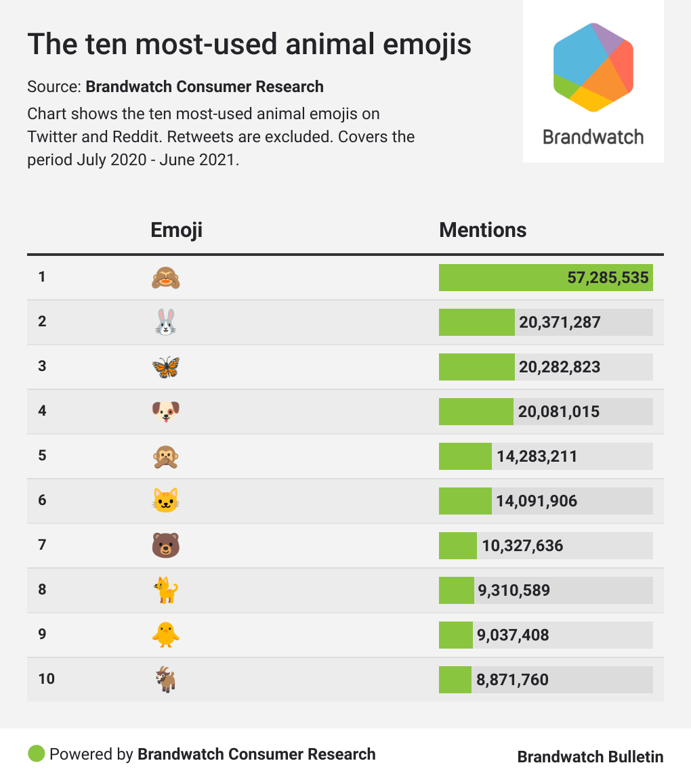This screenshot has width=691, height=784.
Task: Click the Brandwatch Bulletin footer text
Action: pyautogui.click(x=590, y=757)
